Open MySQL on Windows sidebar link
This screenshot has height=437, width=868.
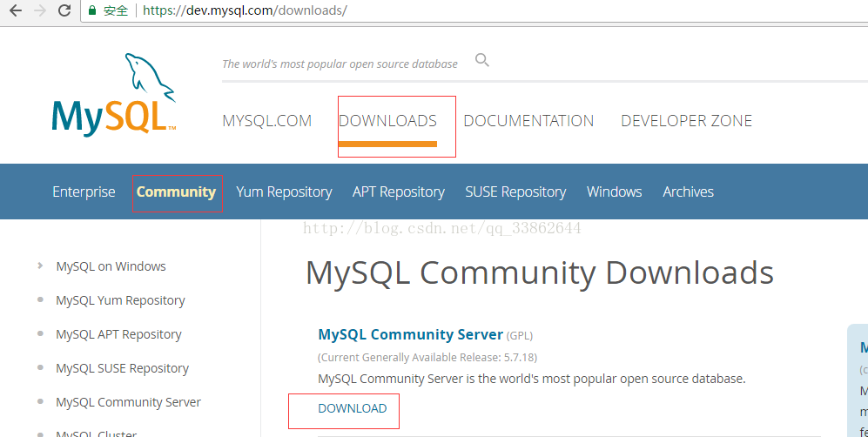point(111,266)
